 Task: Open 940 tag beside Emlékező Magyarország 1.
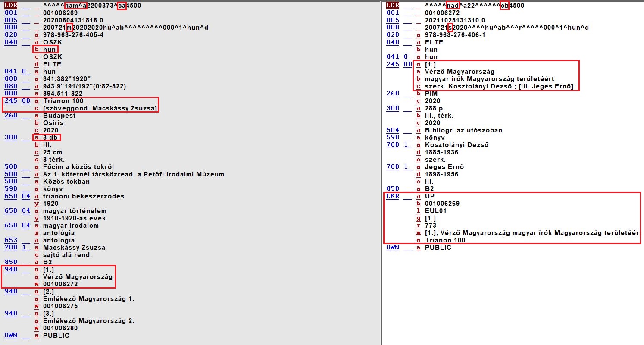(11, 292)
